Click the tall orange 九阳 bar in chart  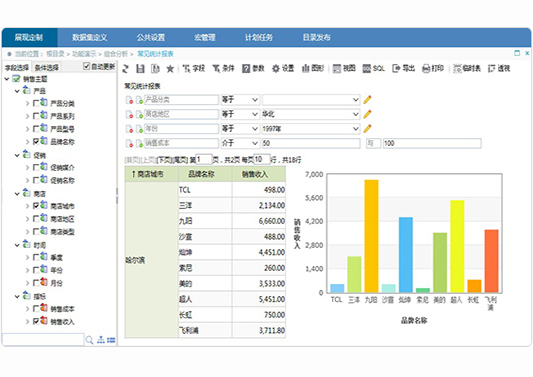(371, 236)
